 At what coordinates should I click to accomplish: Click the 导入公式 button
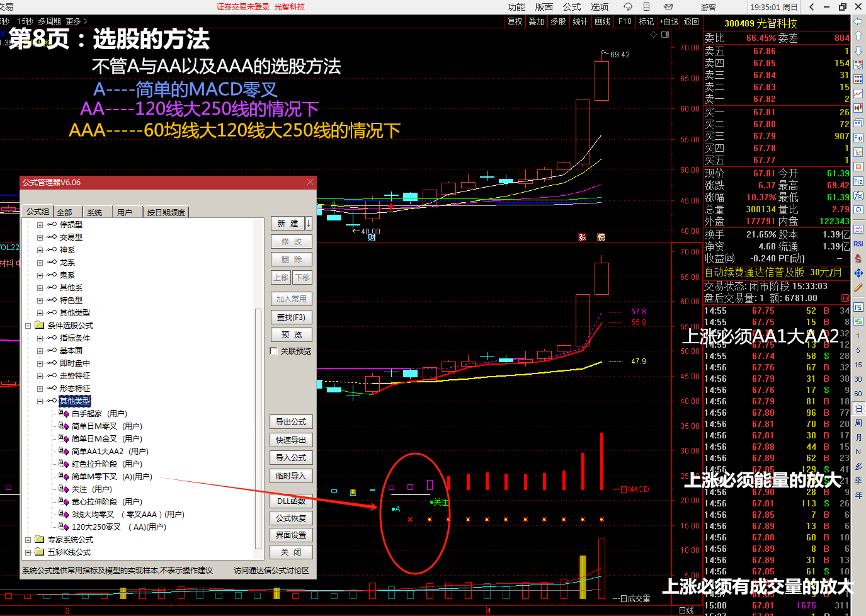pyautogui.click(x=292, y=457)
